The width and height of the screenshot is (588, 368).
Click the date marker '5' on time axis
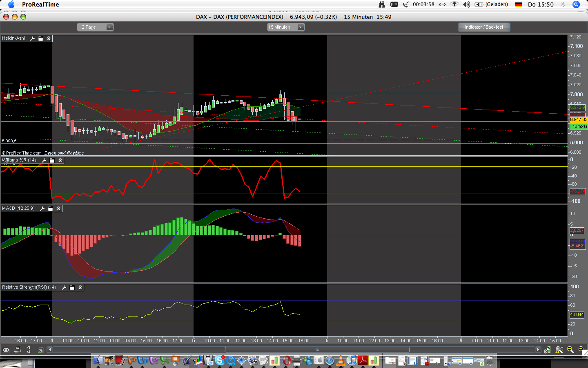(x=194, y=340)
